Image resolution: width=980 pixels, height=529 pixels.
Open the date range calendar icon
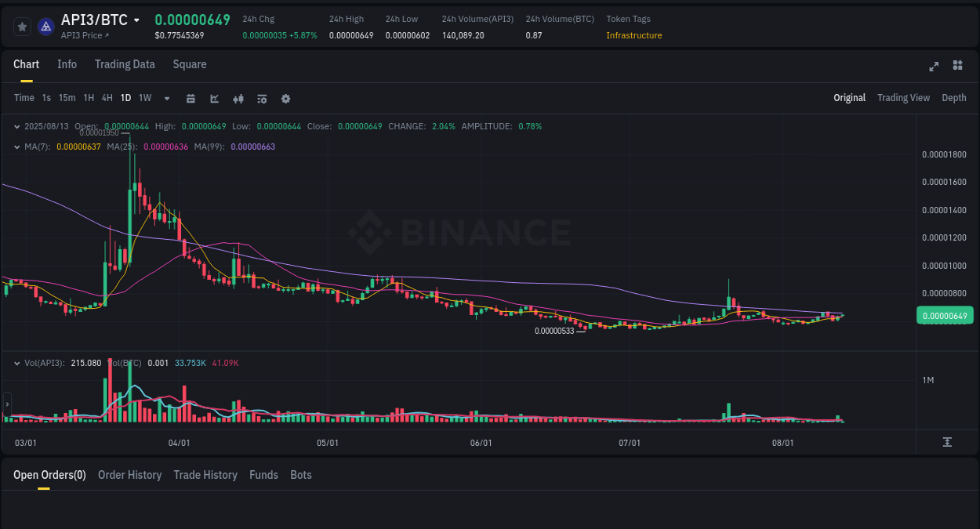(x=191, y=98)
